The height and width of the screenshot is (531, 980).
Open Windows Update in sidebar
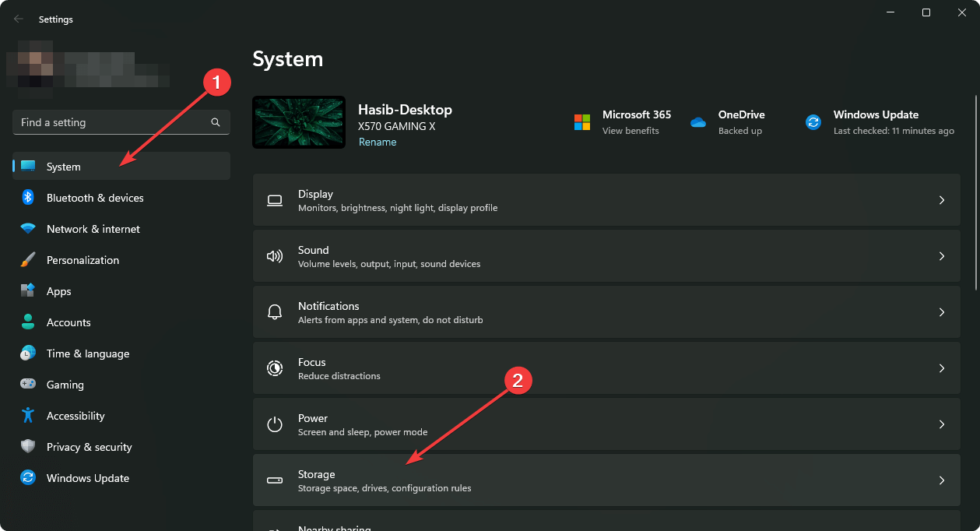point(121,477)
